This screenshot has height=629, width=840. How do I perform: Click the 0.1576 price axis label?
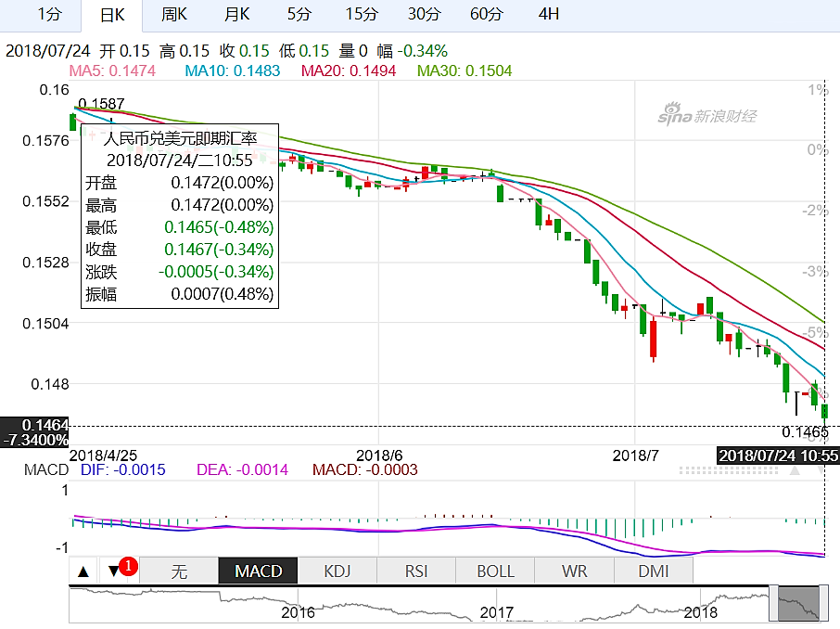pyautogui.click(x=45, y=141)
